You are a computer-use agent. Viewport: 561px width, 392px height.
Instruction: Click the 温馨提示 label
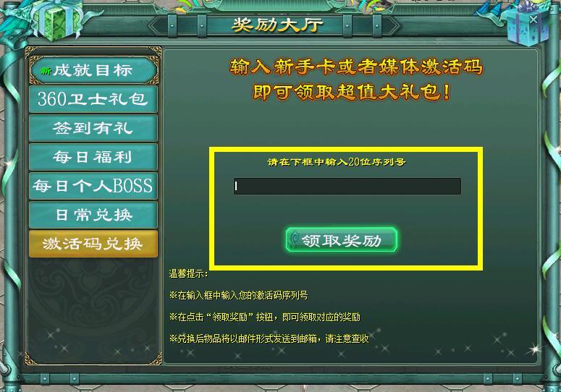click(188, 273)
